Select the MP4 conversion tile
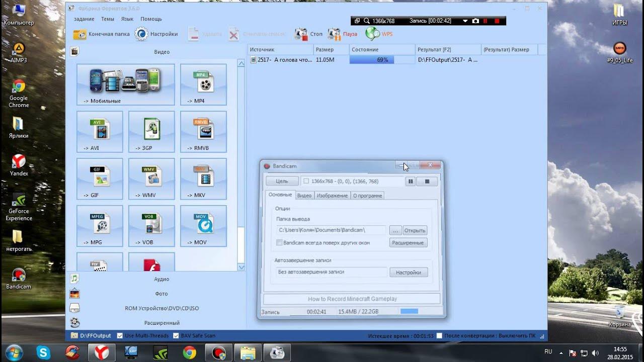 click(x=203, y=84)
